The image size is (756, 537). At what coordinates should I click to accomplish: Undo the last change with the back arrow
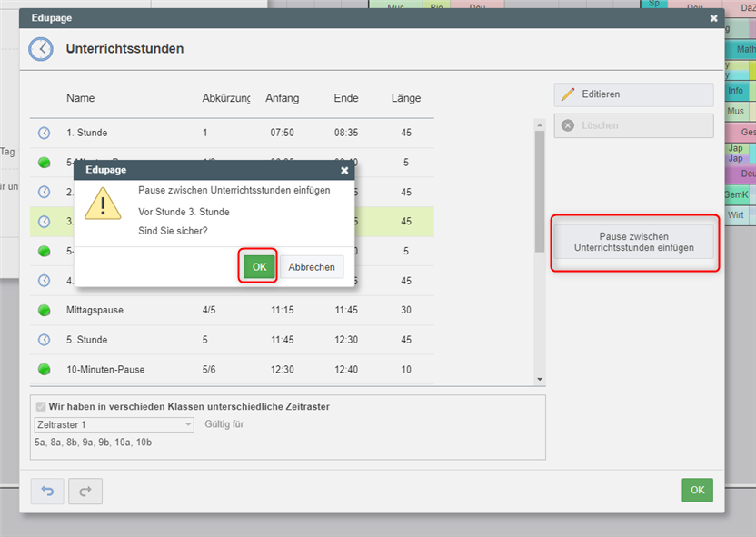click(x=47, y=492)
